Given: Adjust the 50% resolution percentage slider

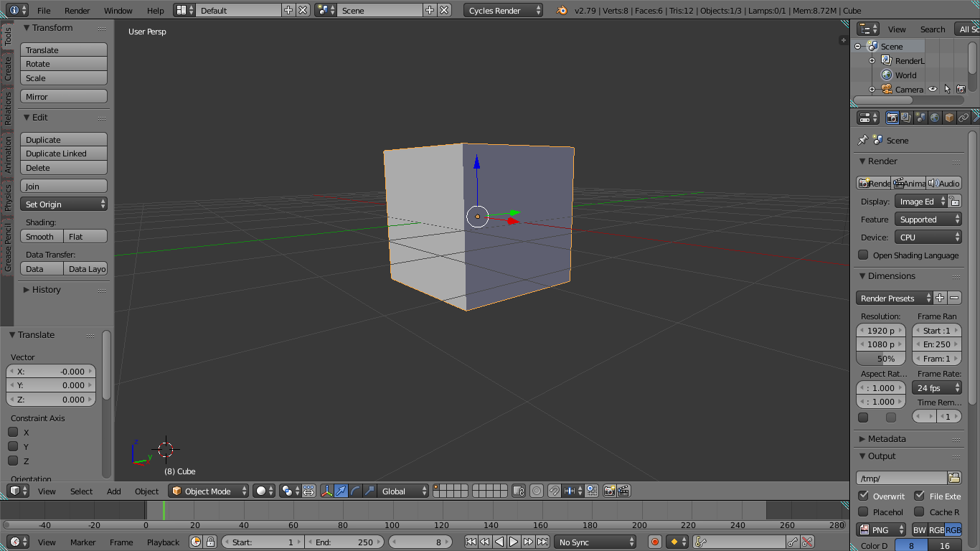Looking at the screenshot, I should click(880, 358).
